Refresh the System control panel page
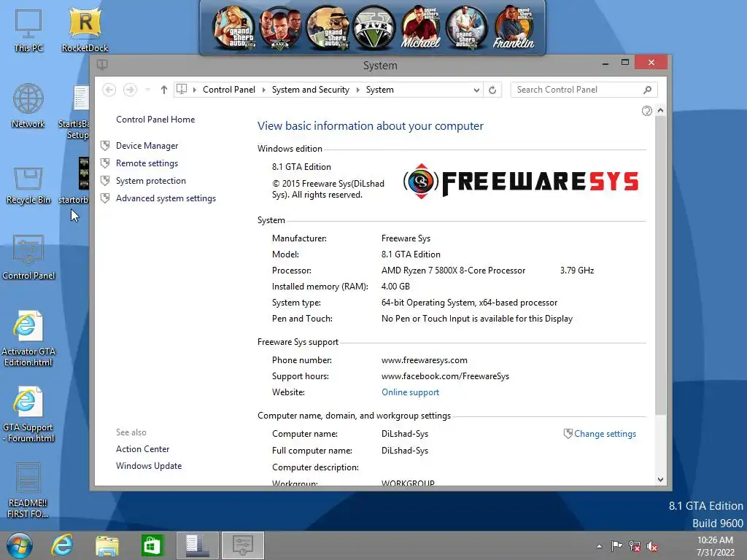This screenshot has height=560, width=747. (x=492, y=90)
